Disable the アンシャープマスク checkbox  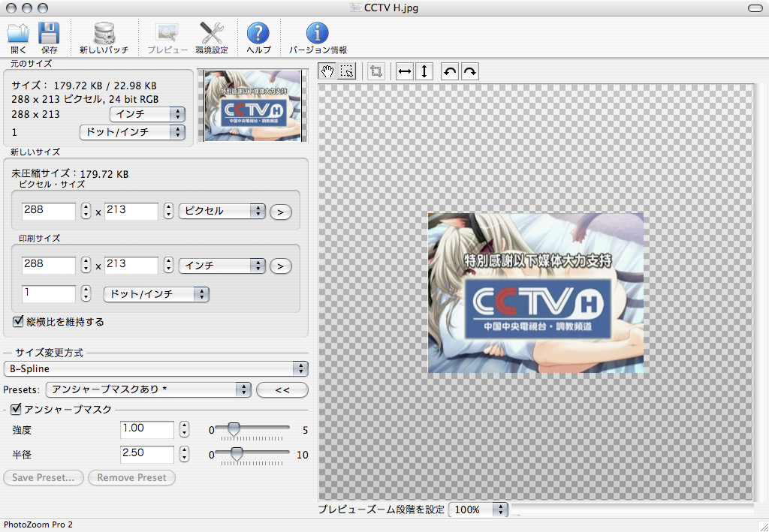click(x=17, y=408)
